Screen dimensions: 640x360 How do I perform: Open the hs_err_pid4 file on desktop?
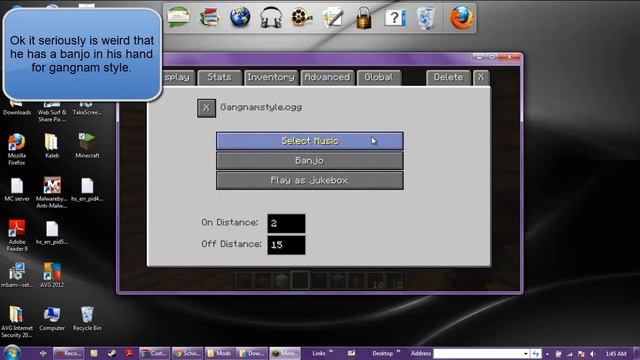(87, 189)
